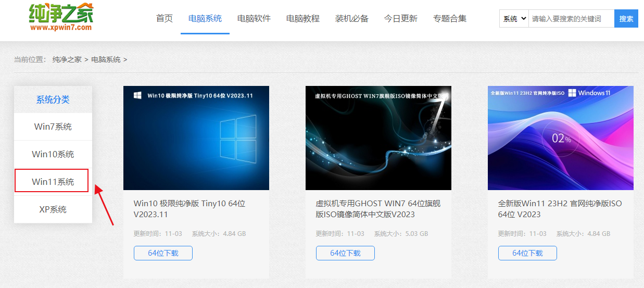This screenshot has width=644, height=288.
Task: Open the 虚拟机专用GHOST WIN7 title link
Action: coord(378,209)
